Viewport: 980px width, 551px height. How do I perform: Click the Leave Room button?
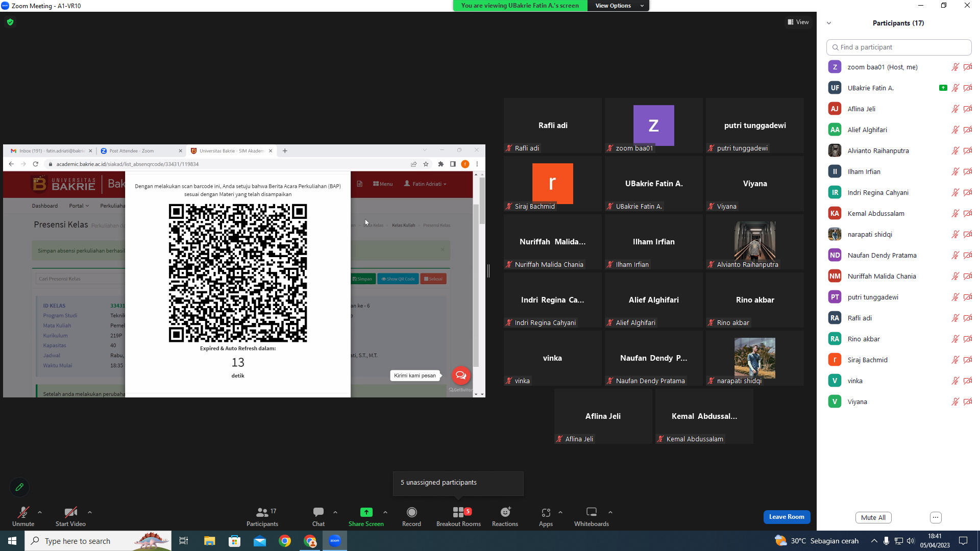pos(787,517)
